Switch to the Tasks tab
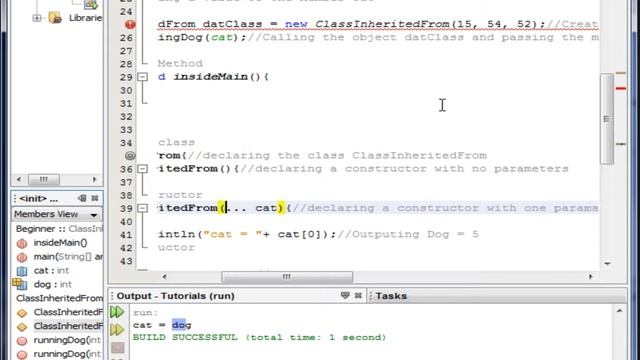Viewport: 640px width, 360px height. (391, 296)
